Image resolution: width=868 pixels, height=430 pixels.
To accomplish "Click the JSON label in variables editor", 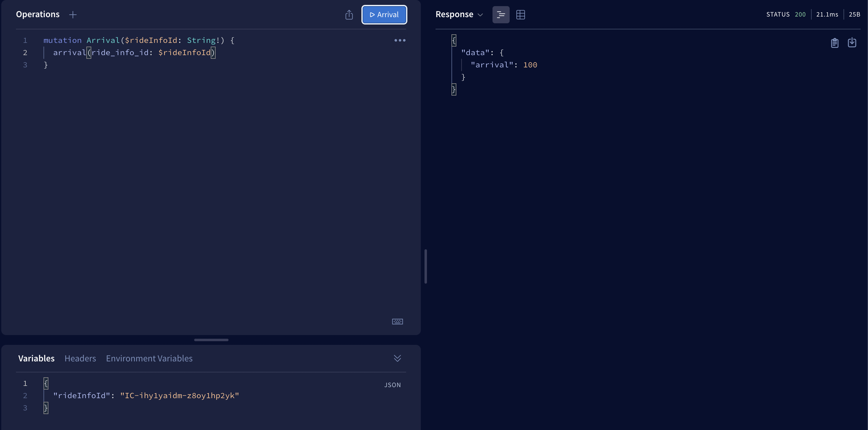I will (x=392, y=385).
